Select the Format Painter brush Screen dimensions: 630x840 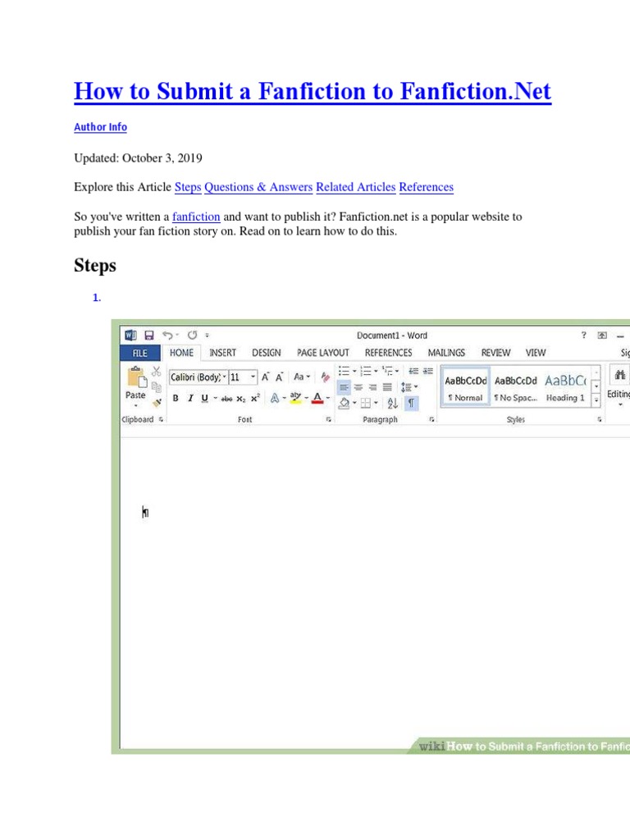click(x=157, y=402)
